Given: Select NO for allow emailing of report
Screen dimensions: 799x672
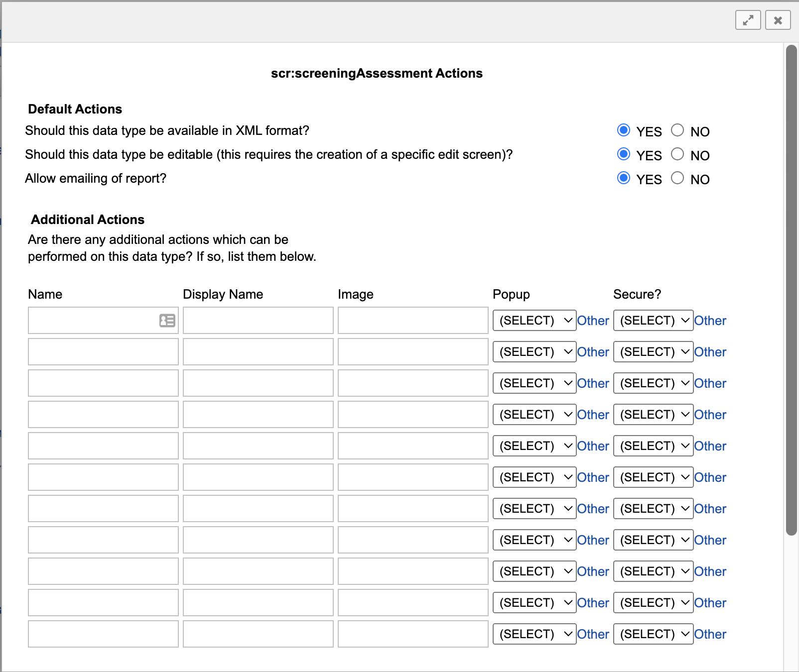Looking at the screenshot, I should (677, 178).
